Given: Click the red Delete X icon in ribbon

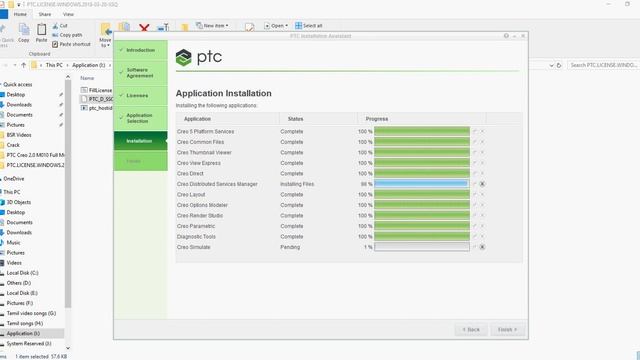Looking at the screenshot, I should pyautogui.click(x=144, y=27).
